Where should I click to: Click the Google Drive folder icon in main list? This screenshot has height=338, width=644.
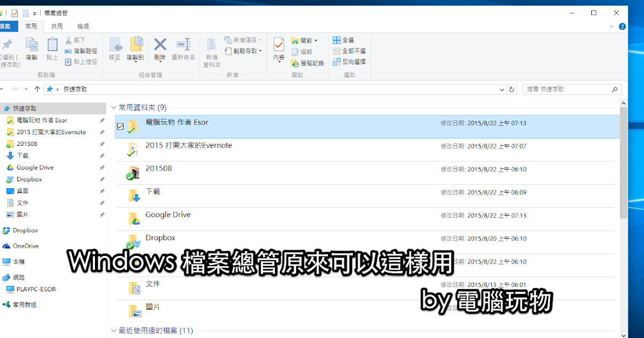click(134, 218)
